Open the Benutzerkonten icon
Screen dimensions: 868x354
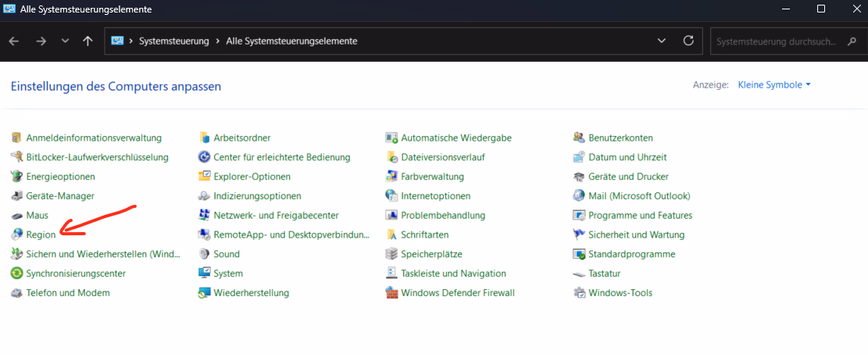579,138
